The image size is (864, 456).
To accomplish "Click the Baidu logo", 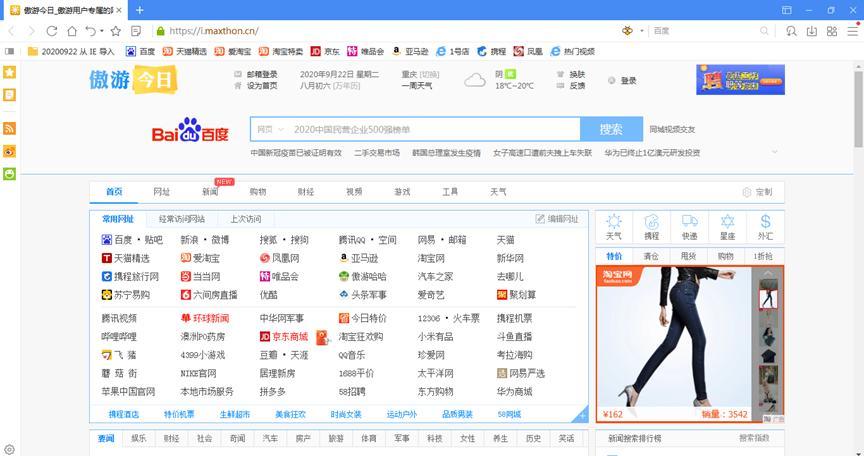I will point(190,129).
